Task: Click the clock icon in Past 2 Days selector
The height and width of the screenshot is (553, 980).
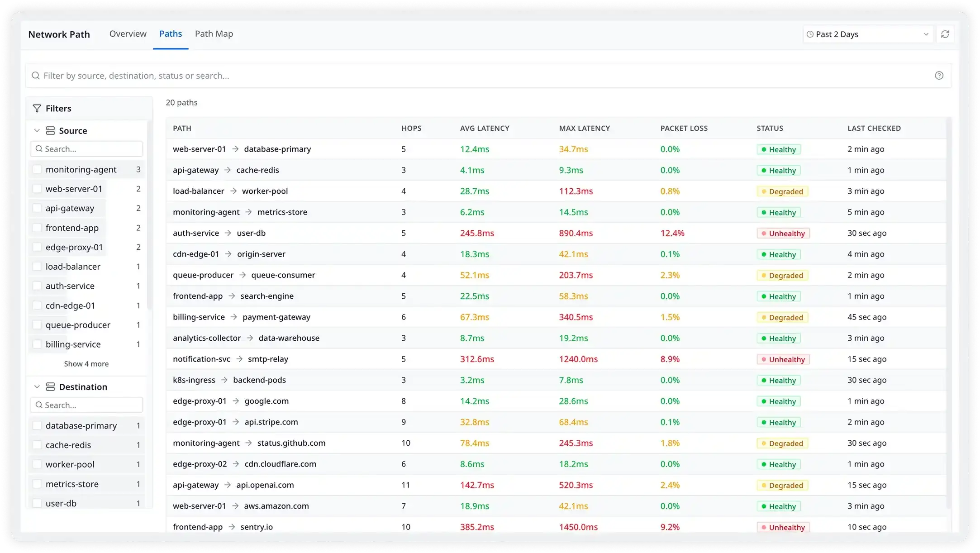Action: coord(810,34)
